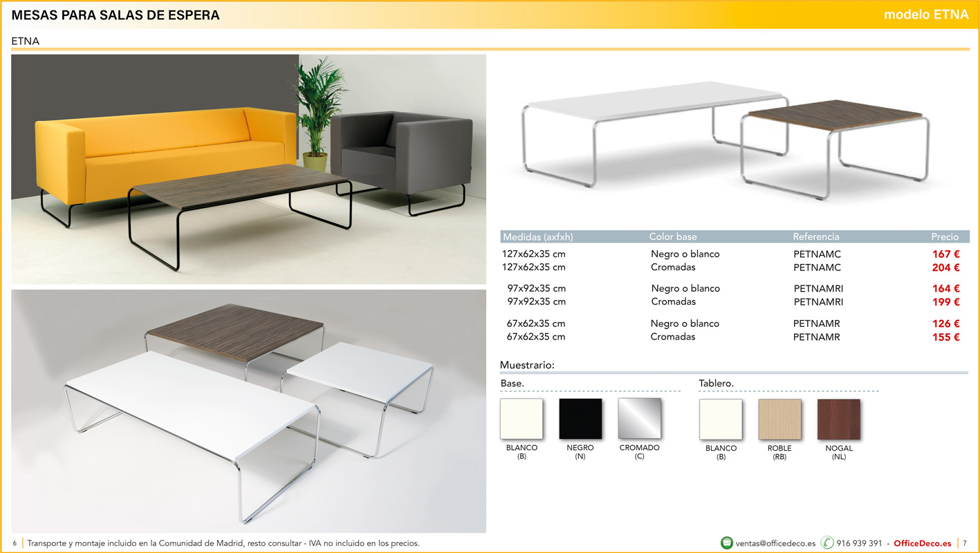
Task: Select the 155 € price
Action: click(946, 337)
